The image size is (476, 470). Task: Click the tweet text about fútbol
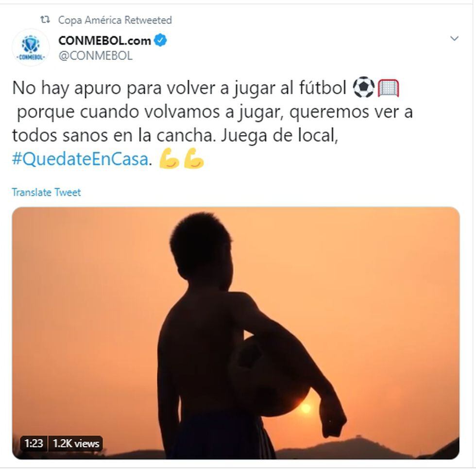tap(213, 123)
